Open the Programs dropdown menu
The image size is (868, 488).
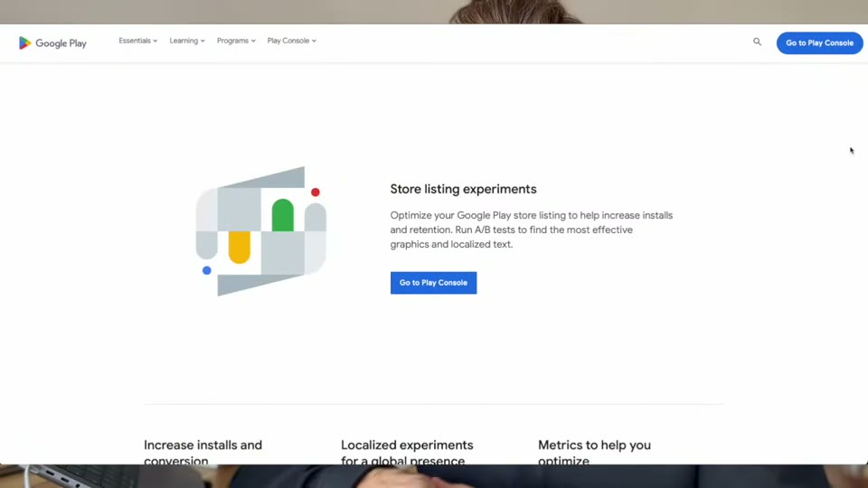coord(236,41)
